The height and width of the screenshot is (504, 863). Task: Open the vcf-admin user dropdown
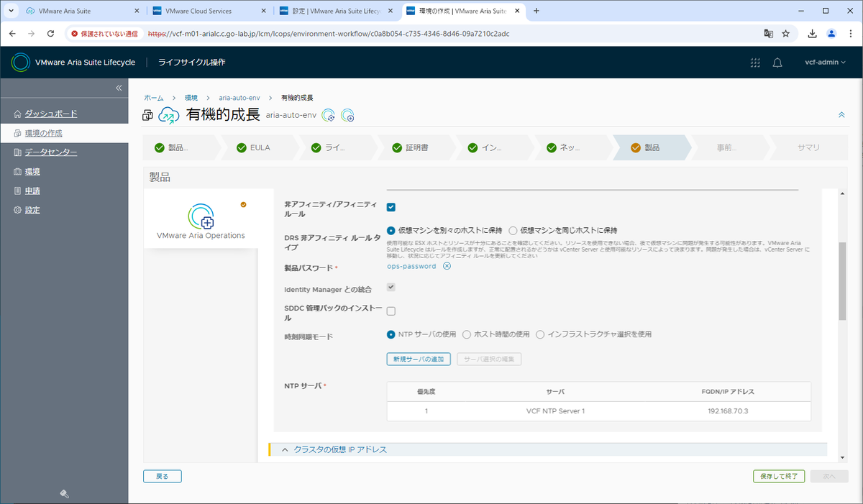click(825, 63)
